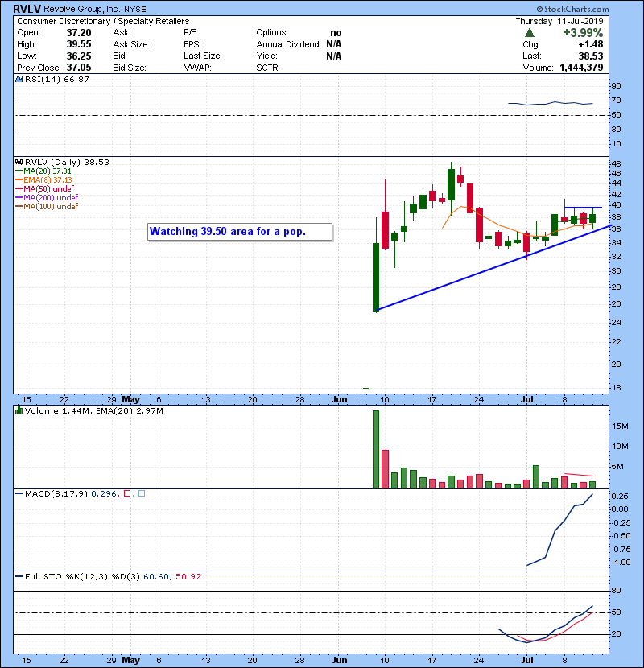Click the blue square marker in MACD legend

click(142, 493)
